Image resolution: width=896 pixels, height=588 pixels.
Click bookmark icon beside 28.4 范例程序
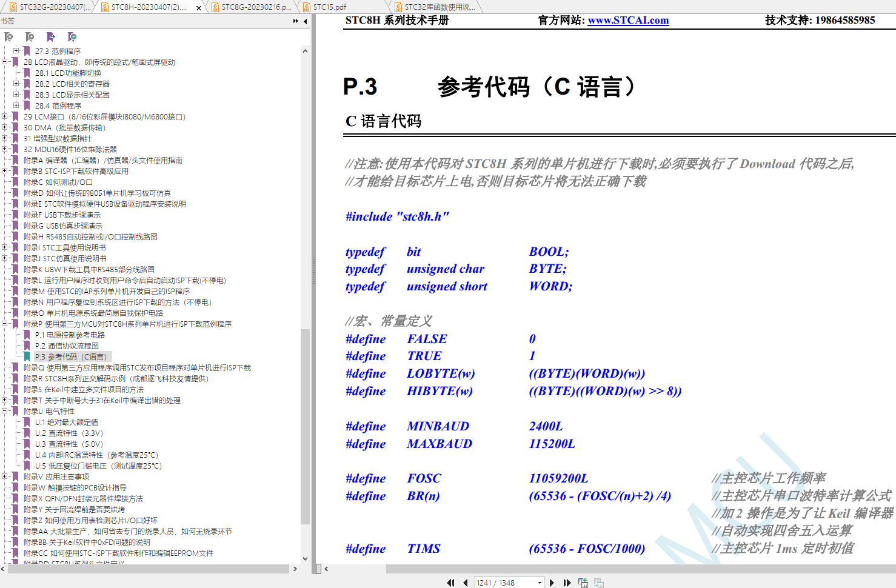point(27,105)
